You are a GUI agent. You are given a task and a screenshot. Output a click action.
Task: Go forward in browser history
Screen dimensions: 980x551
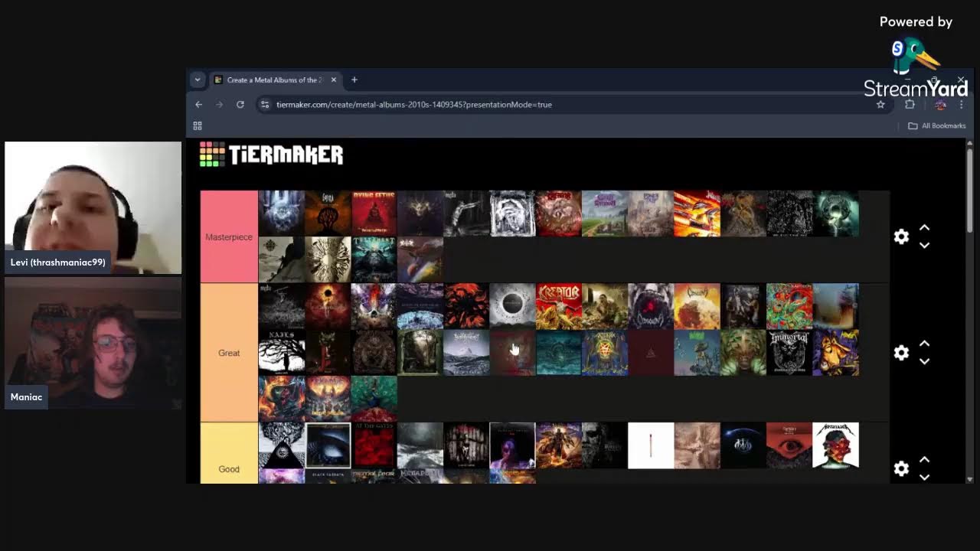pos(219,104)
